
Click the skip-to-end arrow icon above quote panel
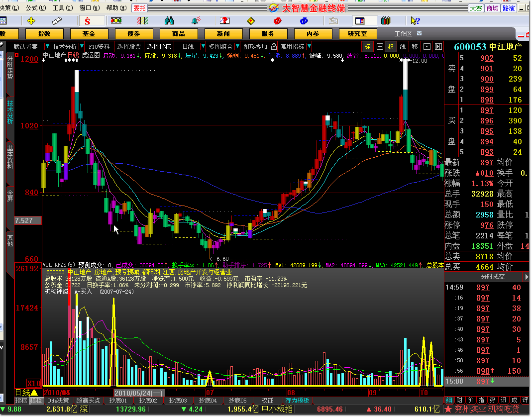438,47
